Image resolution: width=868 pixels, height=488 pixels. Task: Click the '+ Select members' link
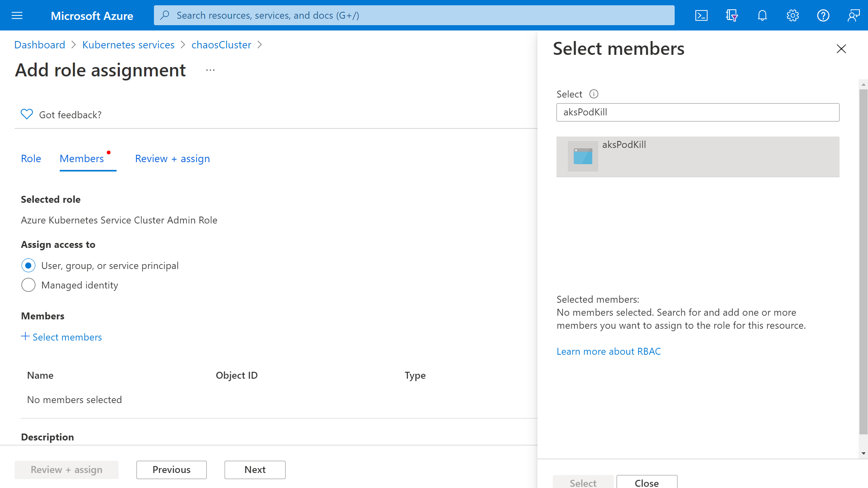61,337
